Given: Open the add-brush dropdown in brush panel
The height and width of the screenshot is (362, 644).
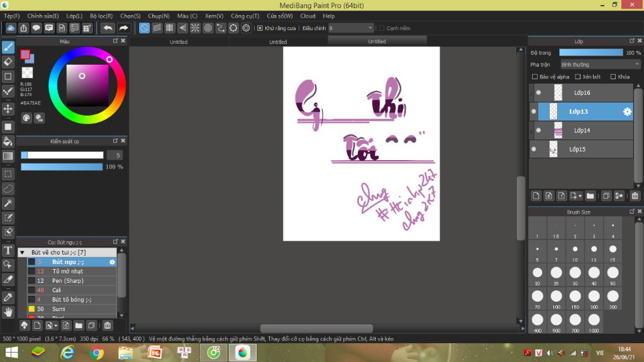Looking at the screenshot, I should [52, 326].
